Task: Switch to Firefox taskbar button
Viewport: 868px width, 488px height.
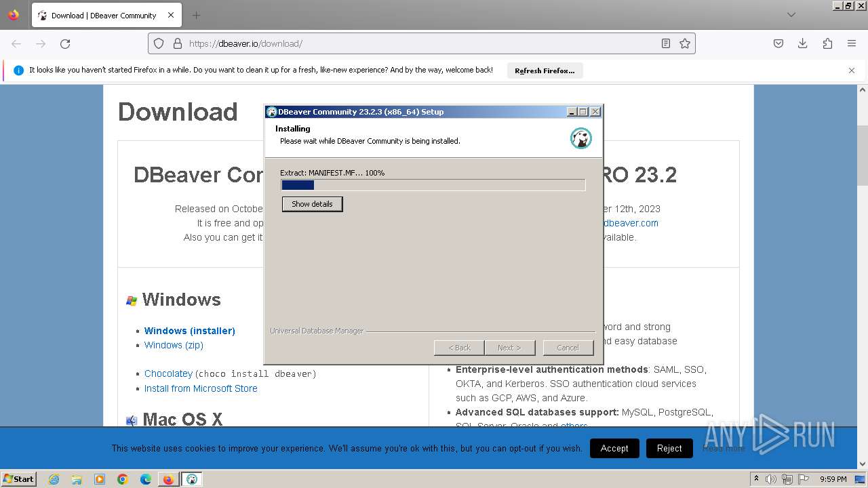Action: 168,479
